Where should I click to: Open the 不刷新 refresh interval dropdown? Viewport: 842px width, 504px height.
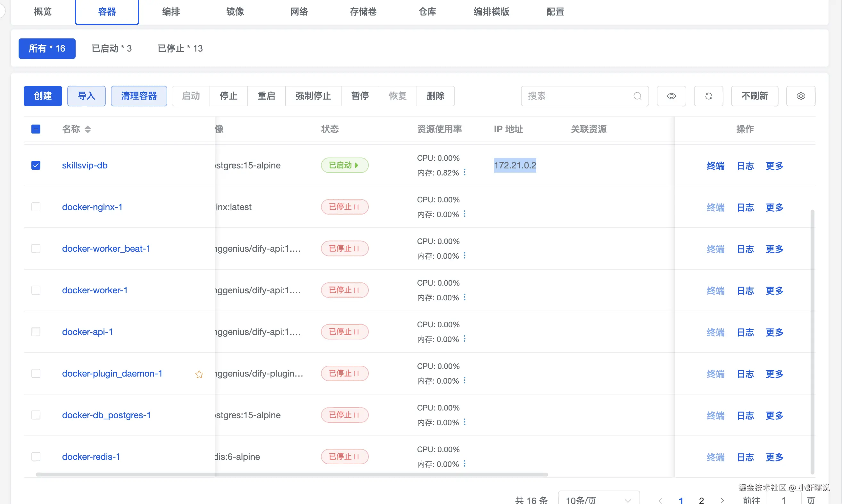pyautogui.click(x=754, y=96)
